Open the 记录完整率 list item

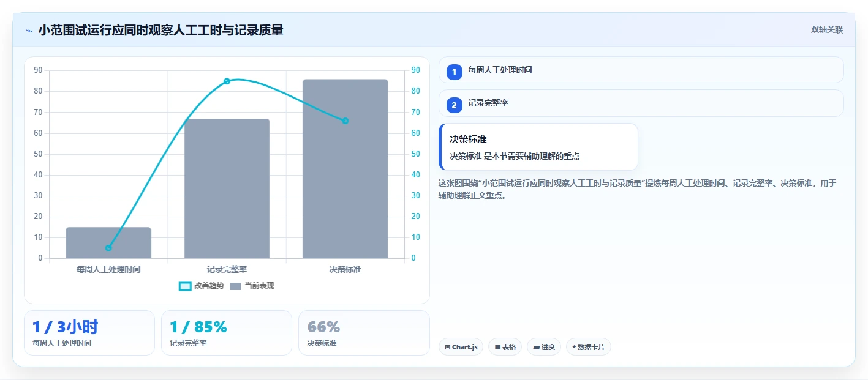(641, 103)
